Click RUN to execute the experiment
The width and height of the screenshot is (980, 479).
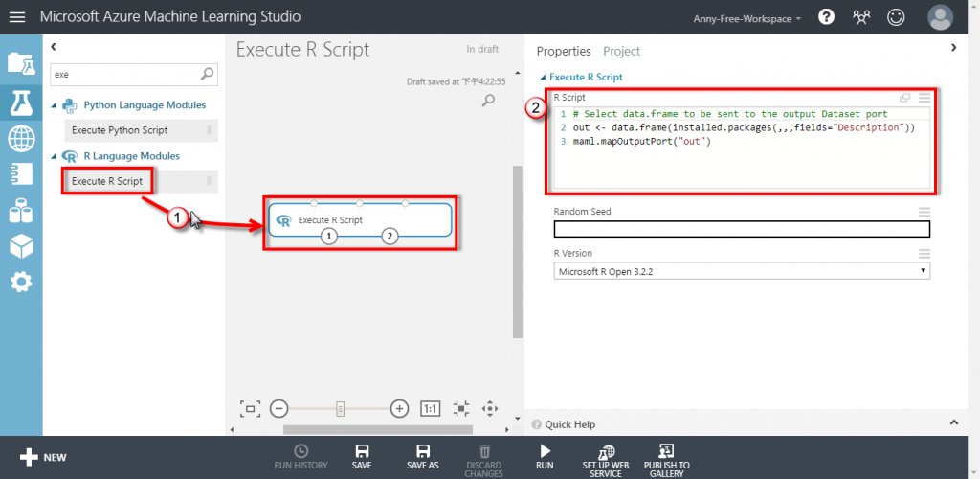pyautogui.click(x=545, y=457)
